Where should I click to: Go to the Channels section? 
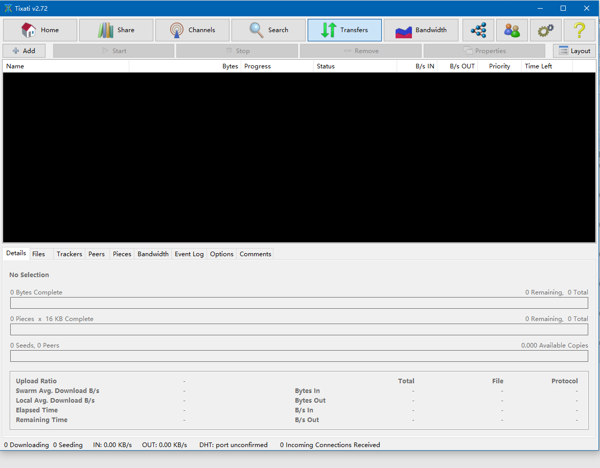(192, 30)
